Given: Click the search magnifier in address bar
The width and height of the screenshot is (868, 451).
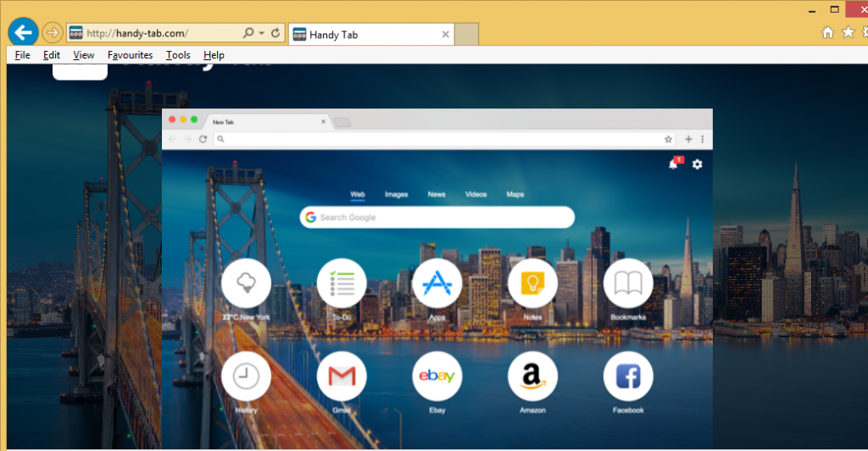Looking at the screenshot, I should (248, 33).
